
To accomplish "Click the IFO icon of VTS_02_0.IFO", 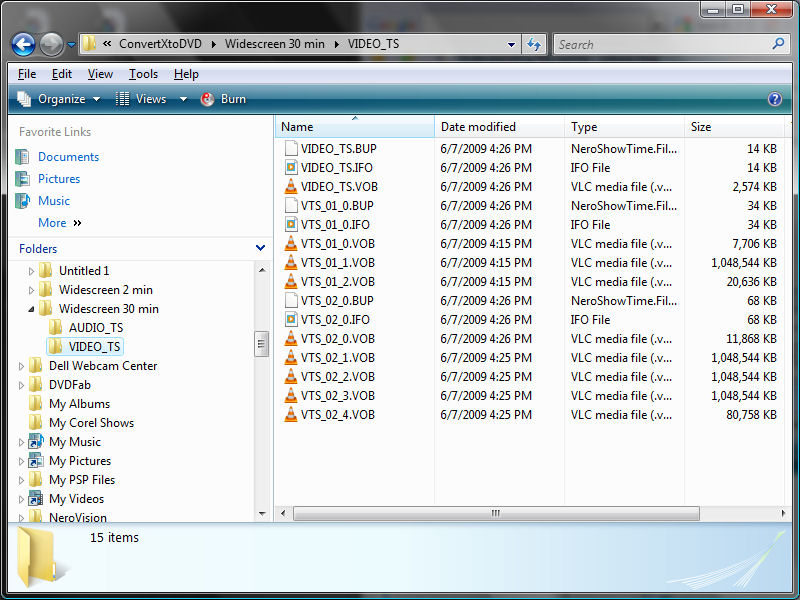I will click(291, 319).
